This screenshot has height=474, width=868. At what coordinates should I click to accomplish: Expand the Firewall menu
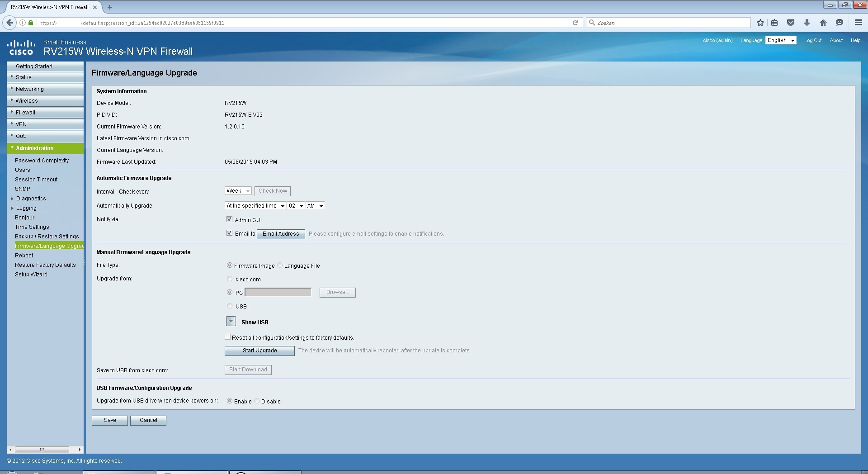pos(45,113)
